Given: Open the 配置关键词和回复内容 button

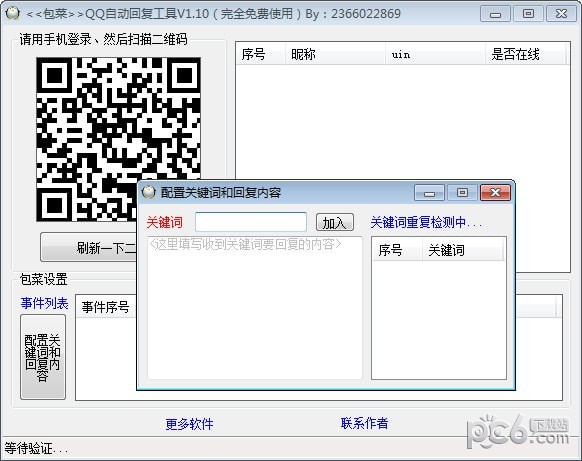Looking at the screenshot, I should pos(43,357).
